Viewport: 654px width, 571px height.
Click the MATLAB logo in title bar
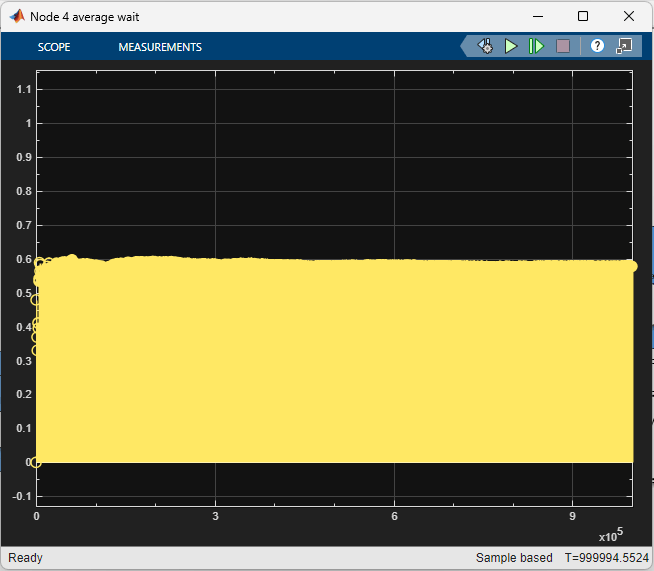click(17, 16)
